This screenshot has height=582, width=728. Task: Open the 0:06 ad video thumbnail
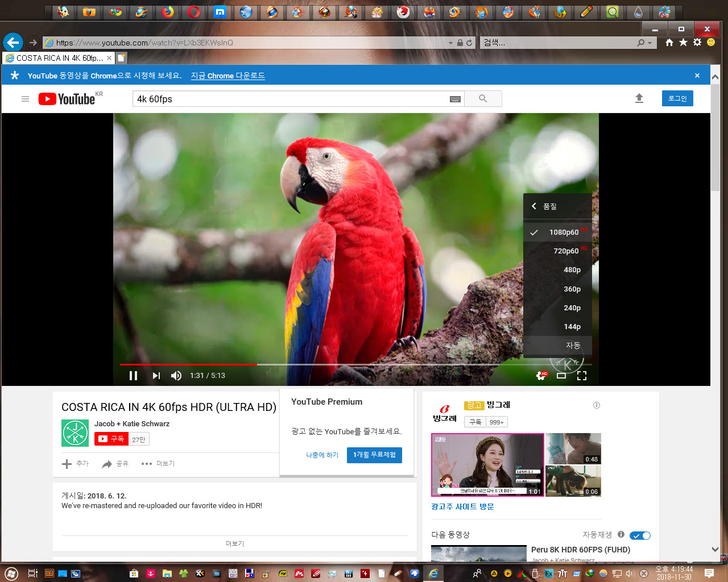pos(573,481)
